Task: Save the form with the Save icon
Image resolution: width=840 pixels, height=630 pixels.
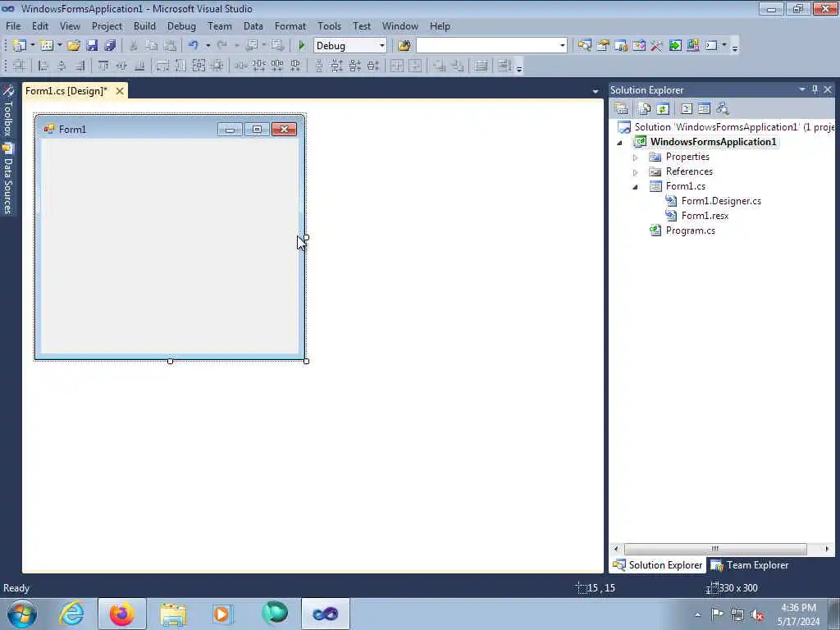Action: 92,46
